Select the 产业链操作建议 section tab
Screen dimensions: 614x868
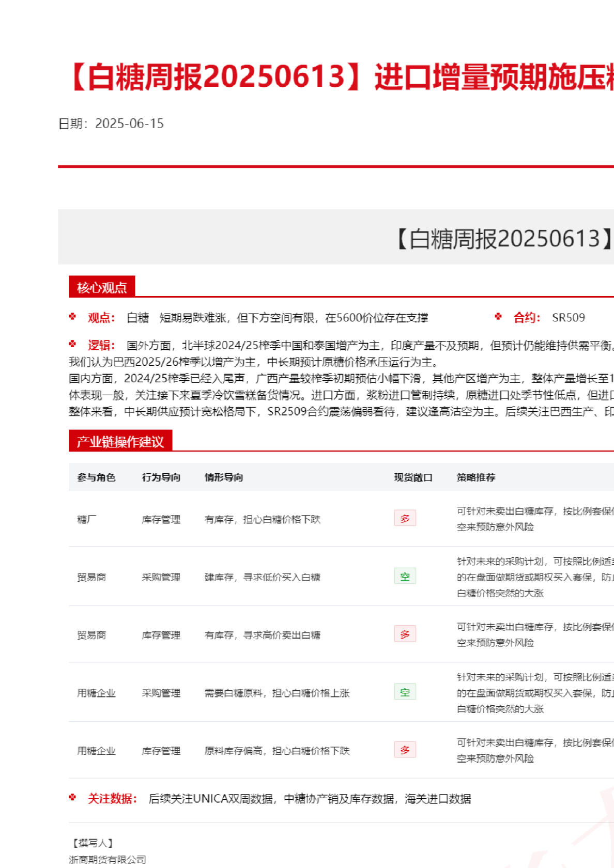click(x=120, y=441)
